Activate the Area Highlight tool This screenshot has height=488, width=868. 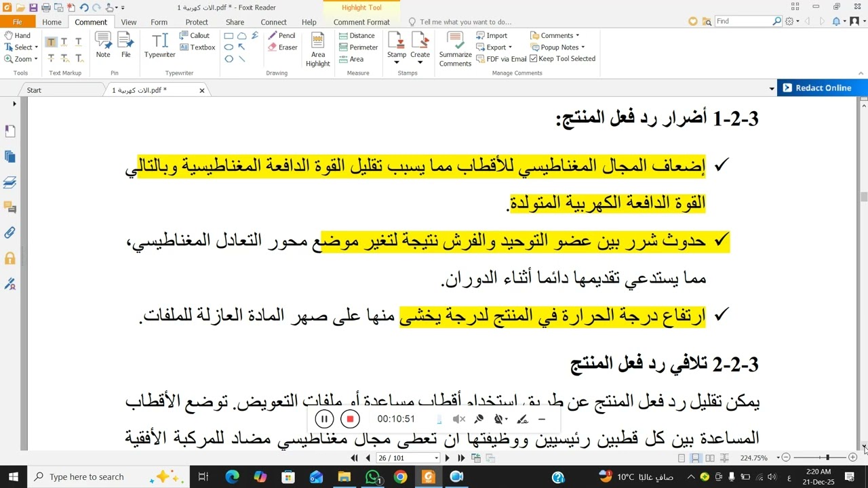coord(317,49)
